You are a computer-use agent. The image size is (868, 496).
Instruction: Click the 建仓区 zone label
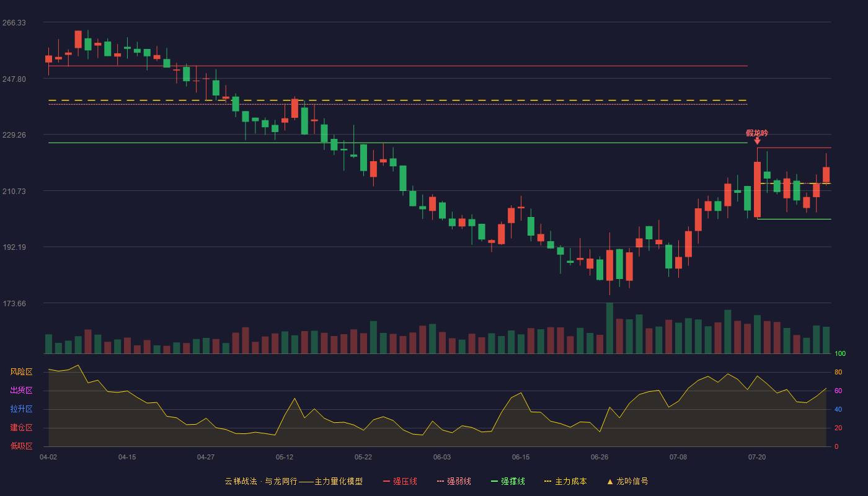(x=21, y=428)
